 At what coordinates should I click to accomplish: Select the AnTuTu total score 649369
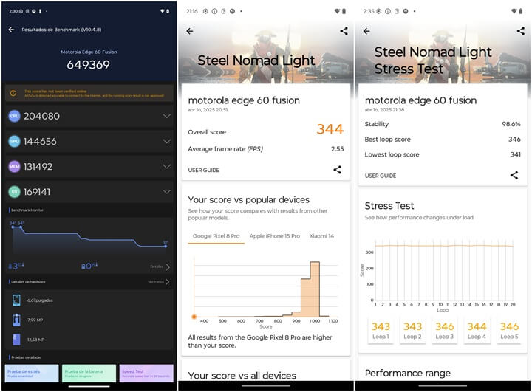tap(88, 65)
